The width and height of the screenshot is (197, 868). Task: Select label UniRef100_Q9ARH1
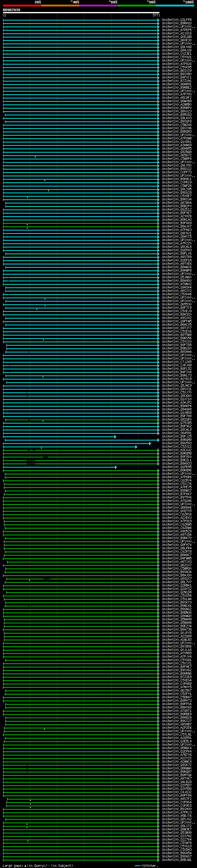click(177, 84)
